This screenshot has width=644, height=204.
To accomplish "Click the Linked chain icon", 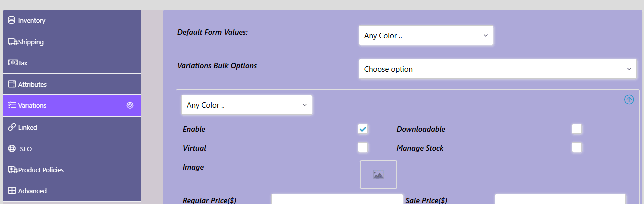I will click(x=11, y=127).
